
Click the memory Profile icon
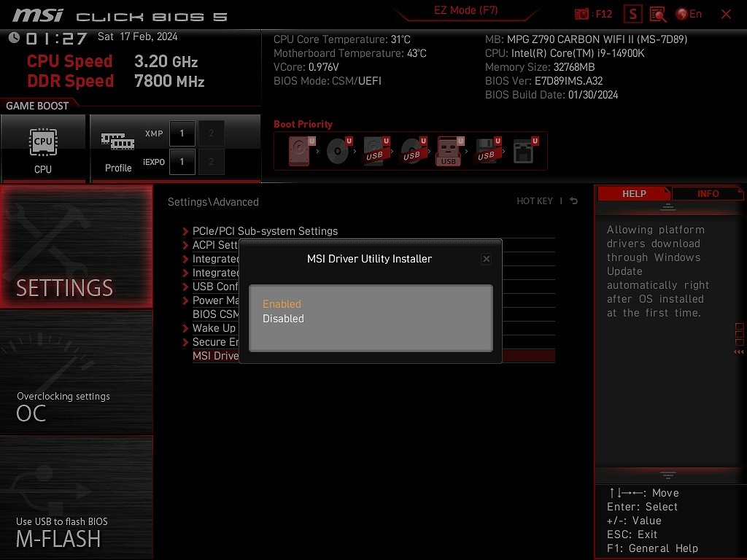[x=117, y=152]
